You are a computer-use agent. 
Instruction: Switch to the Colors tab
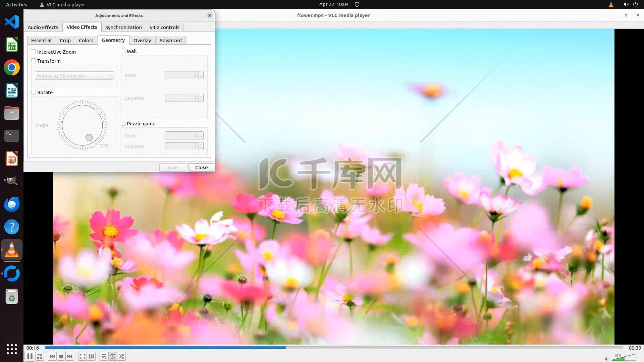pos(86,40)
